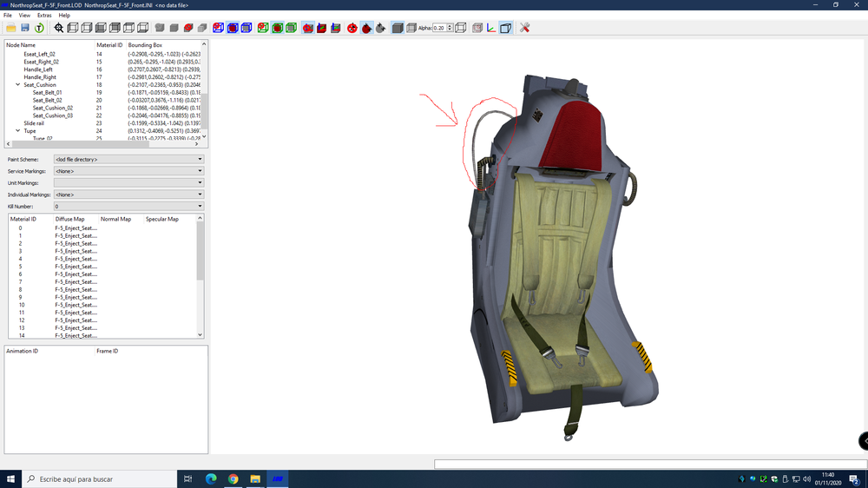Click the tools wrench settings icon
The image size is (868, 488).
(x=525, y=28)
